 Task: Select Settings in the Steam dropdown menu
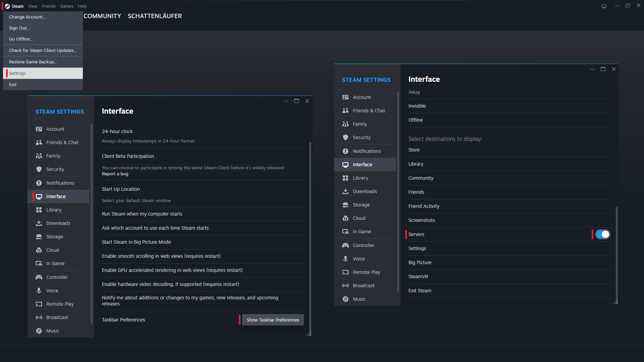(43, 73)
